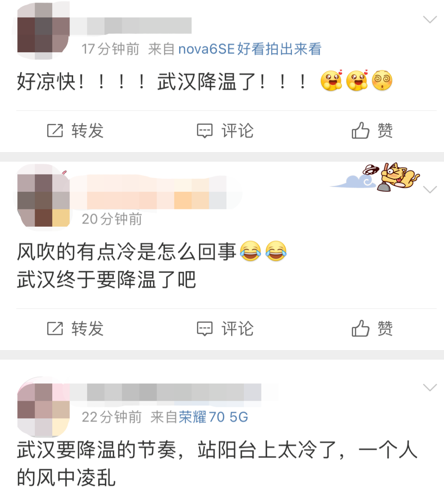Open the nova6SE 好看拍出来看 source link

tap(250, 49)
